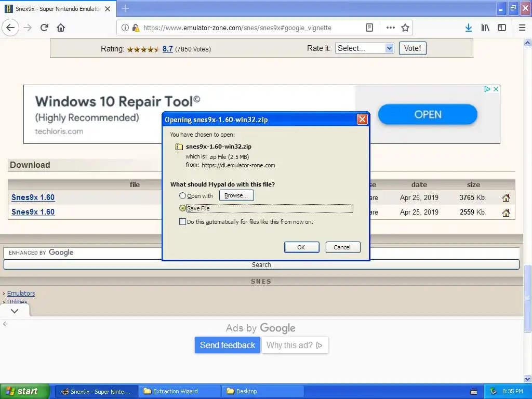
Task: Click the forward navigation arrow
Action: [x=28, y=28]
